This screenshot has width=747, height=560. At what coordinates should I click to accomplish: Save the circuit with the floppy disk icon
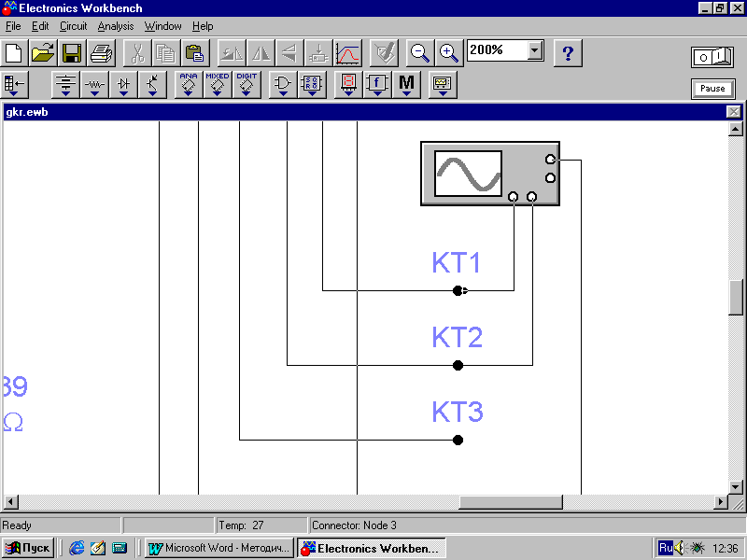click(x=72, y=53)
